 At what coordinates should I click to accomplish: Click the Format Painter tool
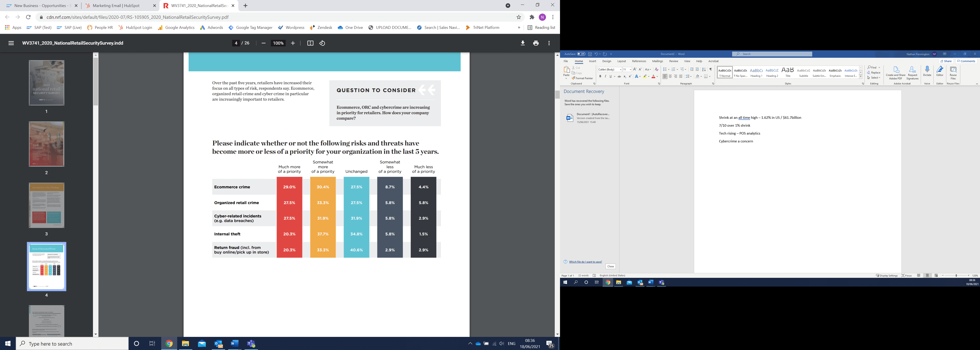(x=583, y=78)
